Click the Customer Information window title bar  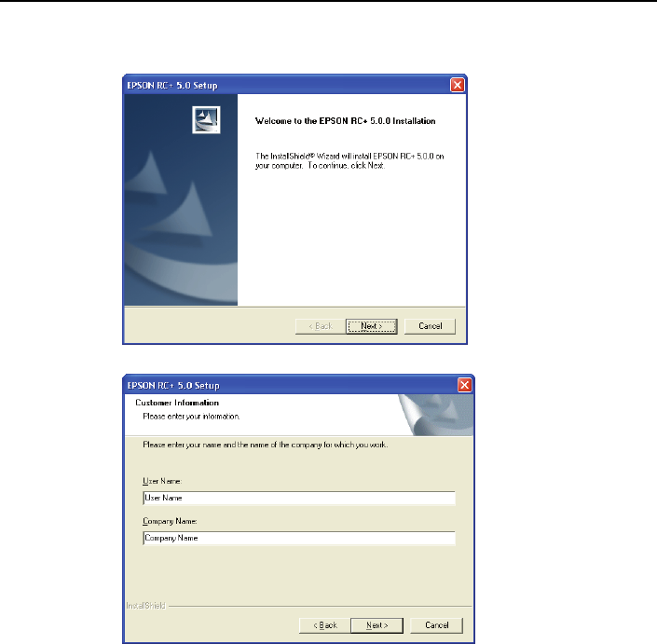pos(291,386)
